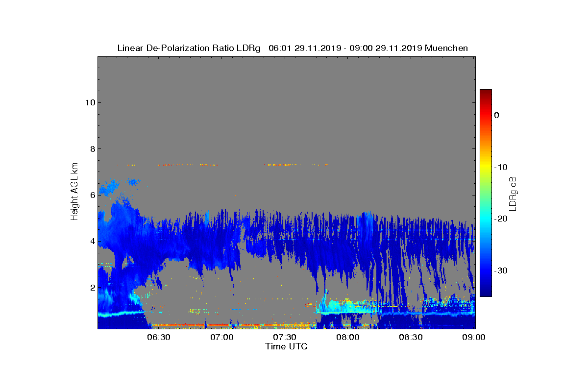Click the 'Time UTC' axis title
The width and height of the screenshot is (588, 392).
coord(287,346)
